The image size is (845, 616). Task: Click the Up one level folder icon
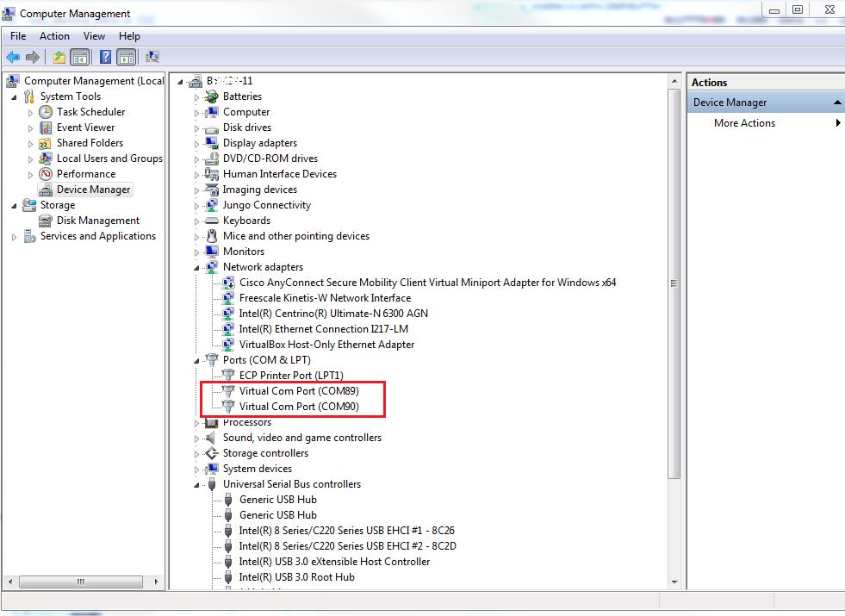coord(59,57)
